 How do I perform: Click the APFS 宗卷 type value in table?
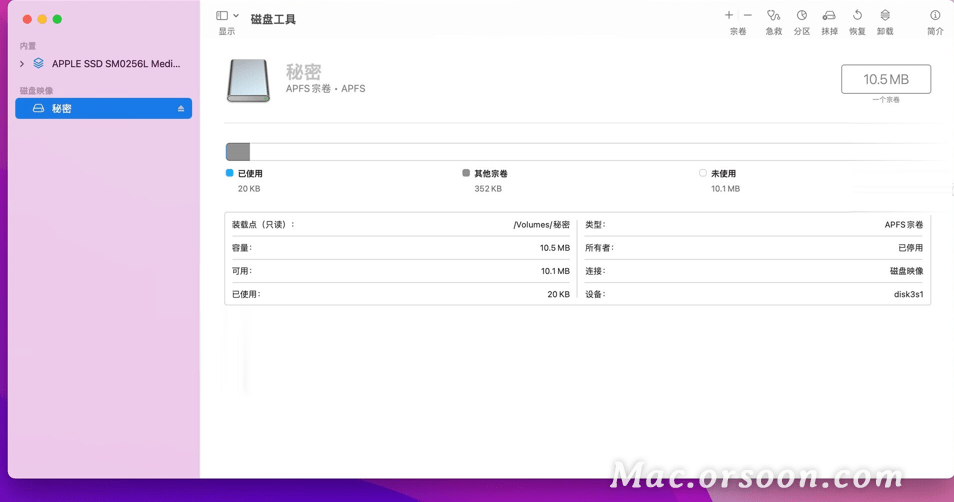point(904,225)
